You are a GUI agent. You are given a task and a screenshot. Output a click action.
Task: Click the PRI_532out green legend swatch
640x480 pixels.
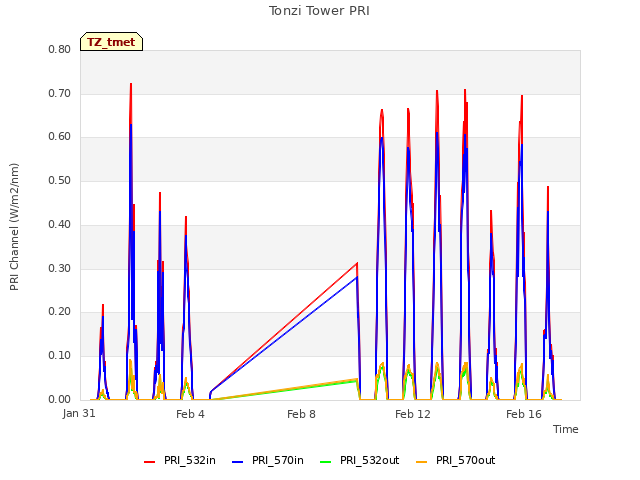(x=326, y=462)
